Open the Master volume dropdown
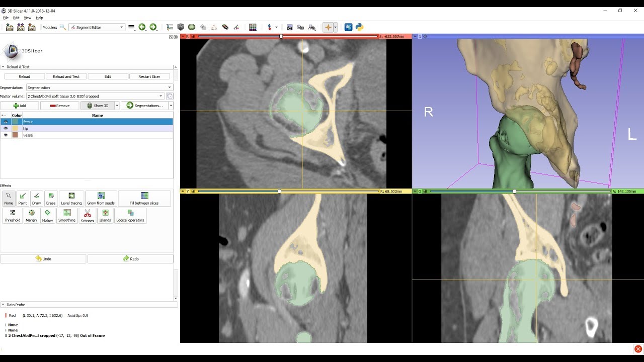This screenshot has width=644, height=362. click(x=95, y=96)
